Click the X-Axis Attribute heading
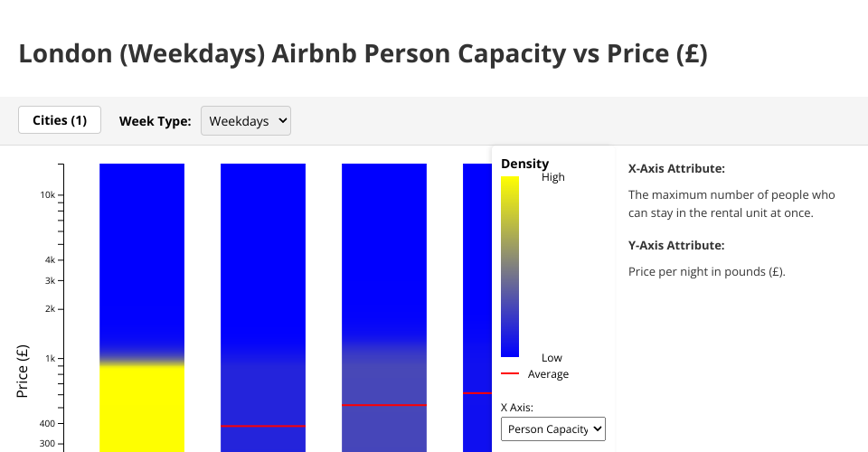The width and height of the screenshot is (868, 452). (676, 168)
